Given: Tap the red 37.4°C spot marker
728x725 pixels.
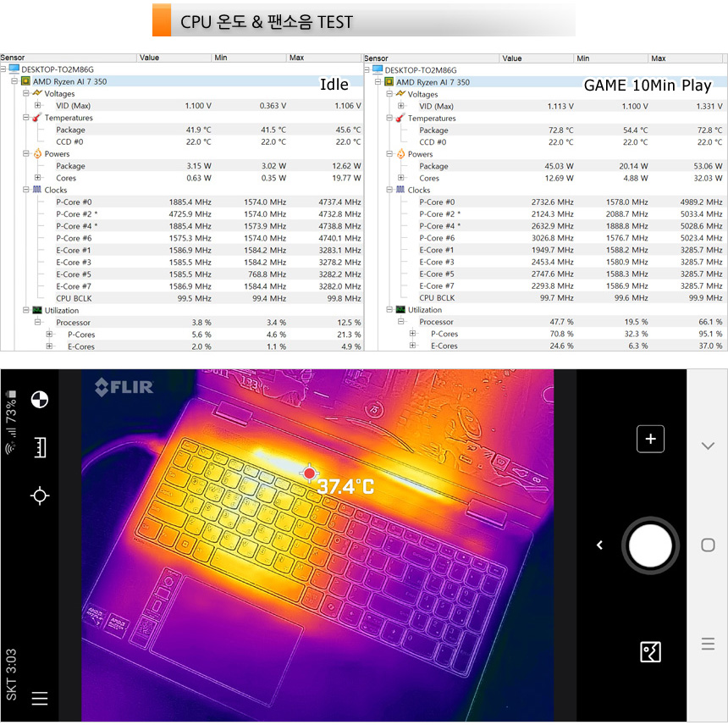Looking at the screenshot, I should pos(310,473).
